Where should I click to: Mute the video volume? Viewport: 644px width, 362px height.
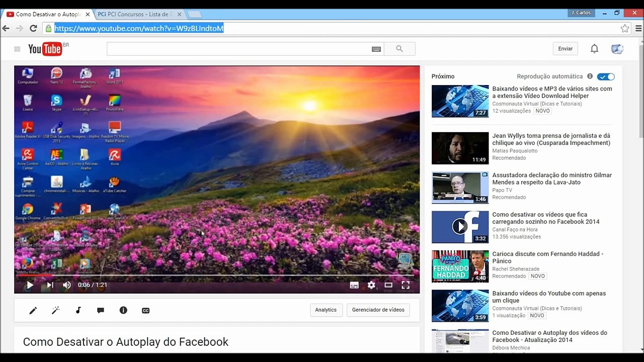[x=67, y=285]
